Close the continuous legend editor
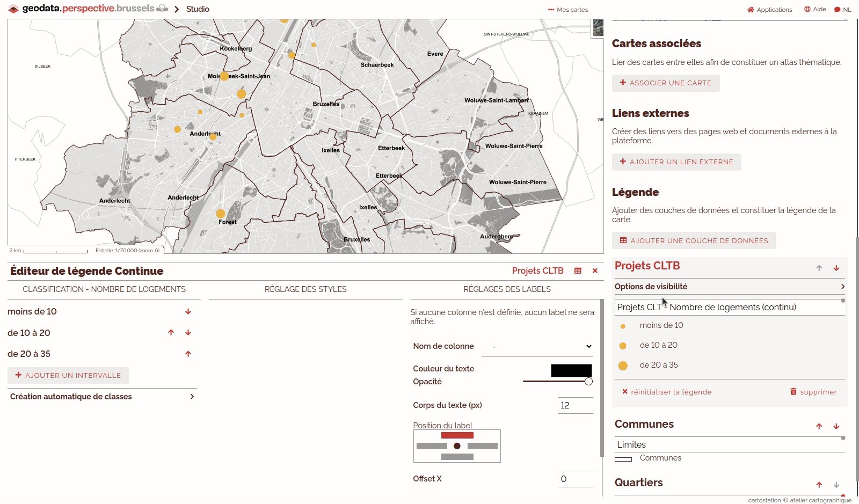This screenshot has height=504, width=859. 595,271
